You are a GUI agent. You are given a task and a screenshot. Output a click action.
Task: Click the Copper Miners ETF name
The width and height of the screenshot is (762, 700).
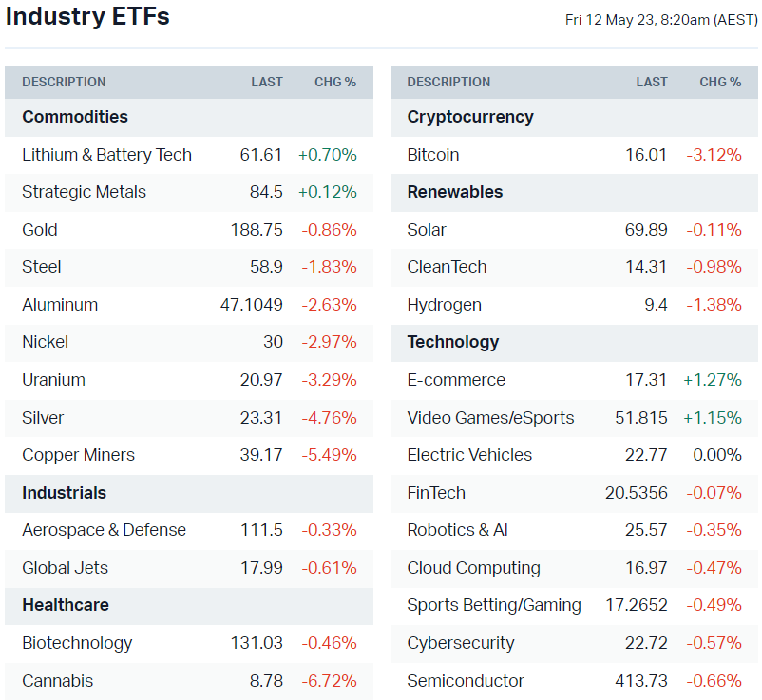pos(78,455)
